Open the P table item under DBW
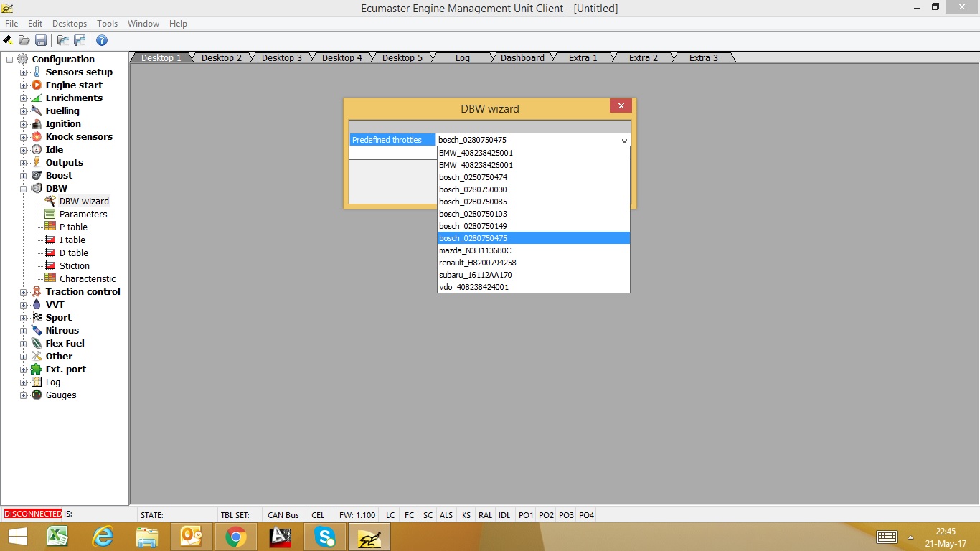This screenshot has width=980, height=551. pos(73,227)
